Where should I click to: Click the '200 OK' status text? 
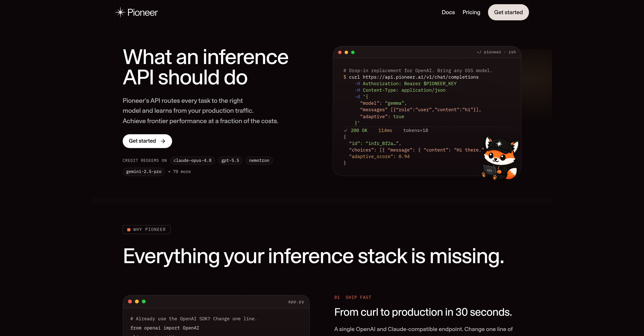coord(359,130)
